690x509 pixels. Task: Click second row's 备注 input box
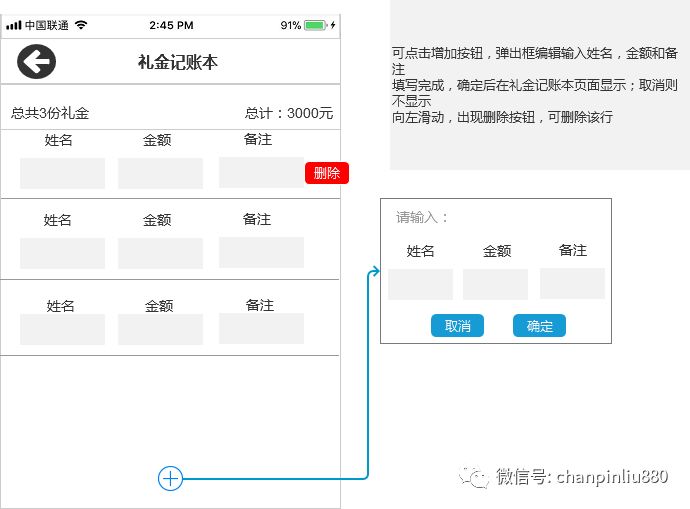[261, 253]
